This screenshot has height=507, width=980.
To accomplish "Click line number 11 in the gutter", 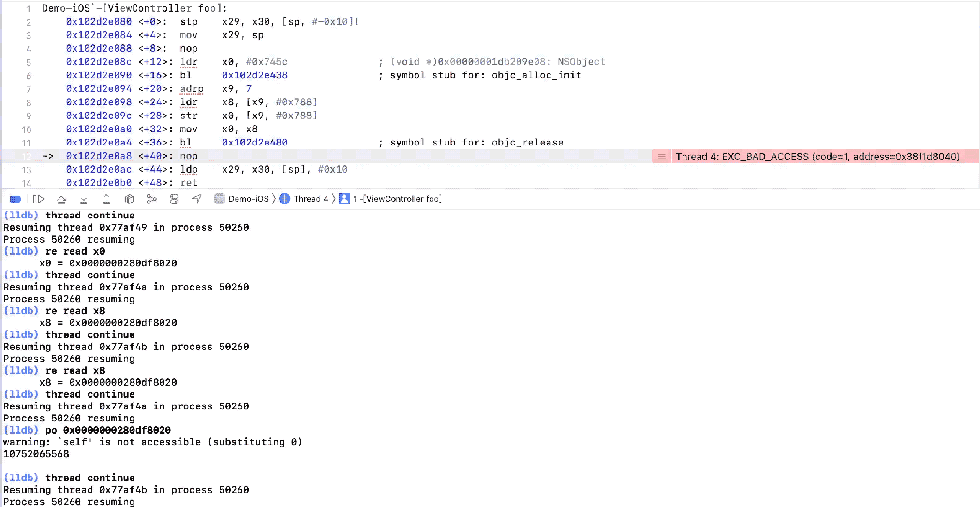I will (x=26, y=143).
